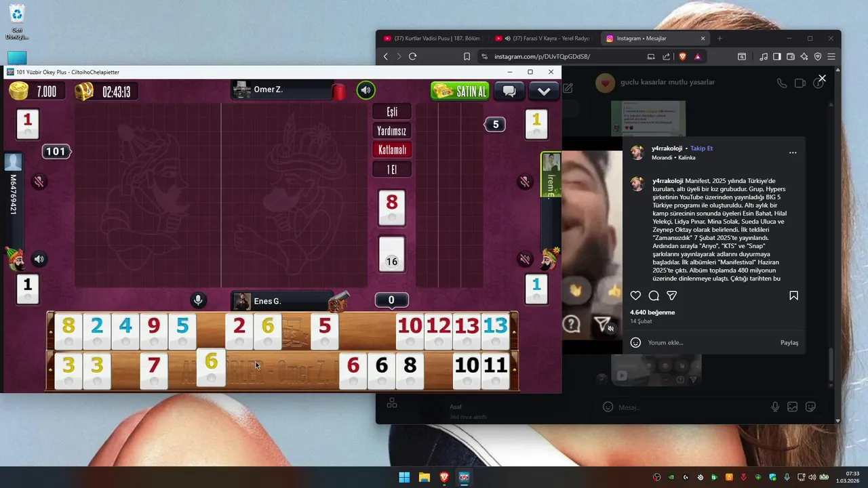Click the score counter showing 0
The image size is (868, 488).
point(391,300)
